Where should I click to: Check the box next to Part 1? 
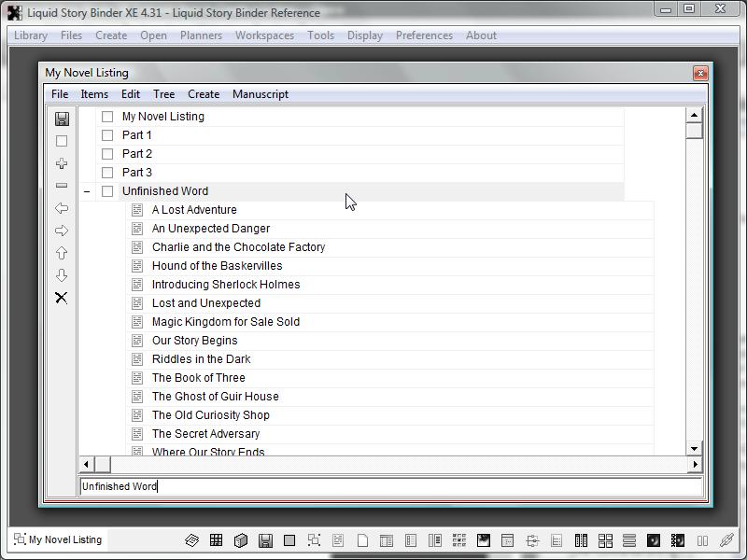(107, 135)
